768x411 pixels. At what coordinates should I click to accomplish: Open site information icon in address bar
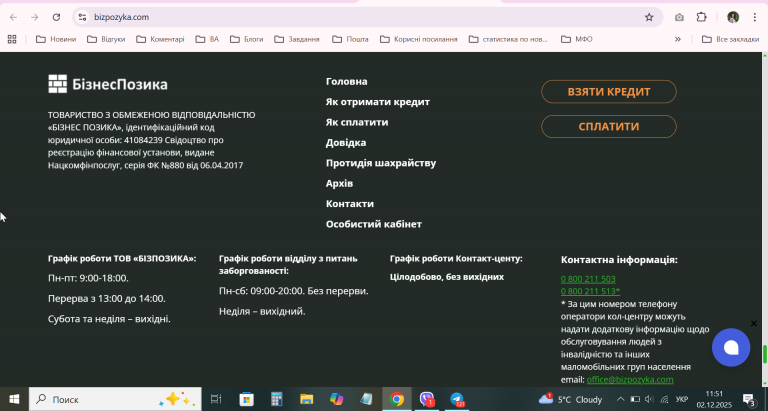point(82,17)
